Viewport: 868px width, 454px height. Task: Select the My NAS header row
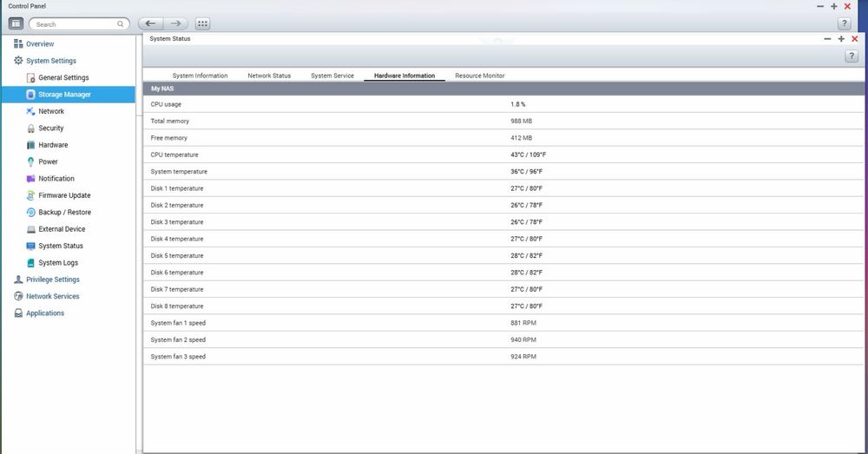(x=503, y=89)
